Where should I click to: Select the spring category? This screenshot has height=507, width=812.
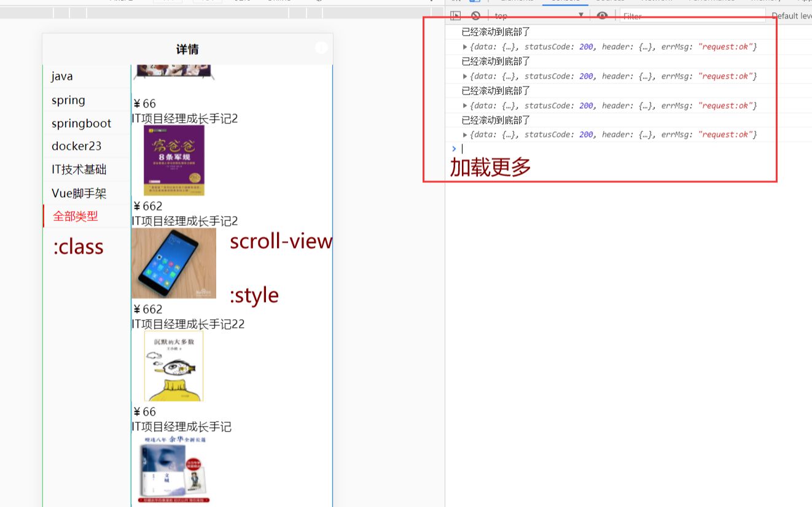click(x=87, y=100)
